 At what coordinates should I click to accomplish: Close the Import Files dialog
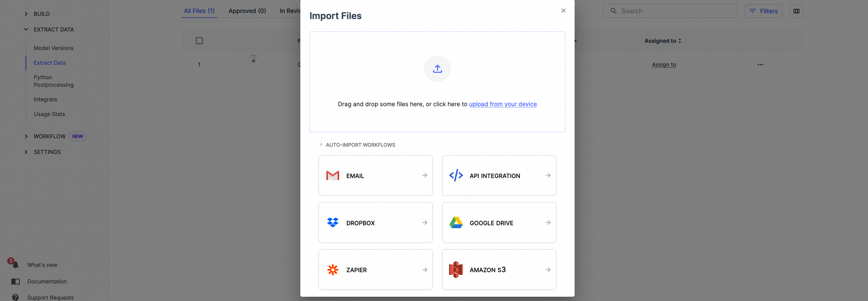pyautogui.click(x=563, y=11)
